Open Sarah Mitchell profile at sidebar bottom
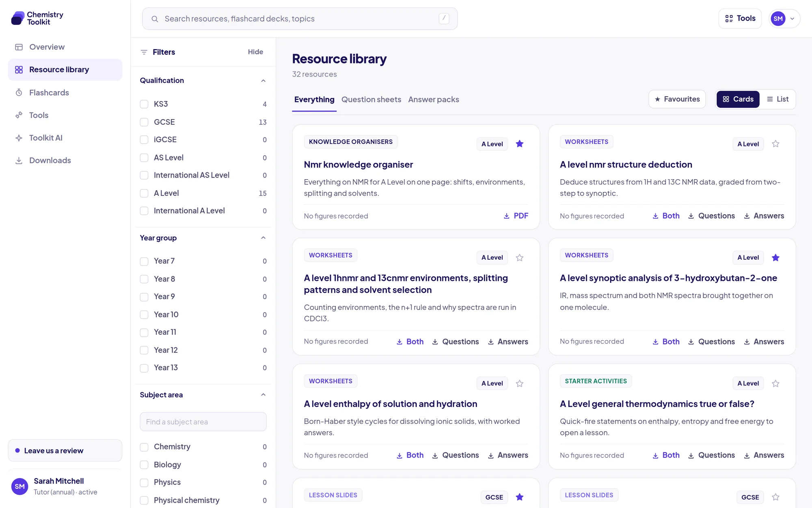Viewport: 812px width, 508px height. click(65, 486)
